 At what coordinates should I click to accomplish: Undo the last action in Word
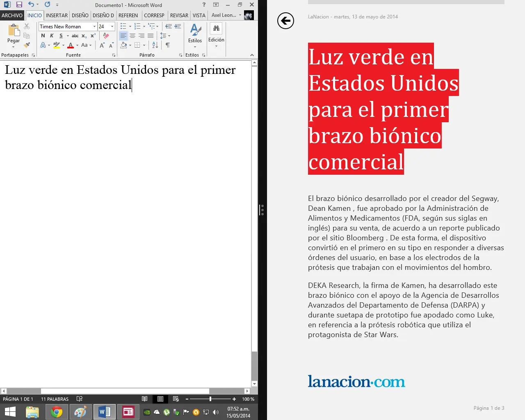pos(31,5)
